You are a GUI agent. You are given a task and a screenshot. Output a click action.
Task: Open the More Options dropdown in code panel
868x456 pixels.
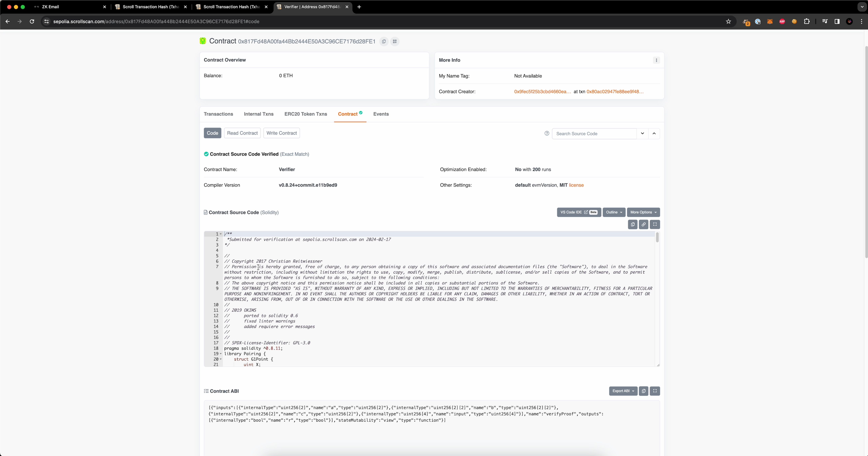642,212
